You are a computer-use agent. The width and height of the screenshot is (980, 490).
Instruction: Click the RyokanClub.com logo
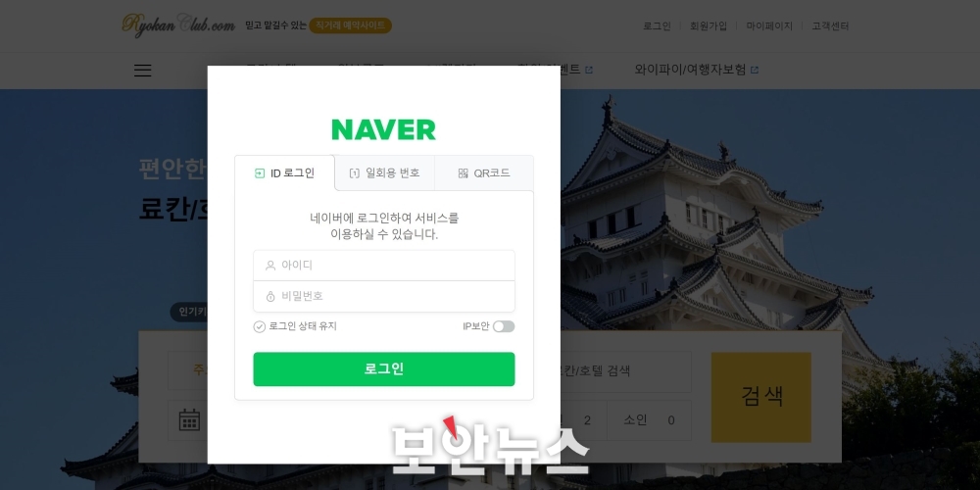(x=178, y=25)
